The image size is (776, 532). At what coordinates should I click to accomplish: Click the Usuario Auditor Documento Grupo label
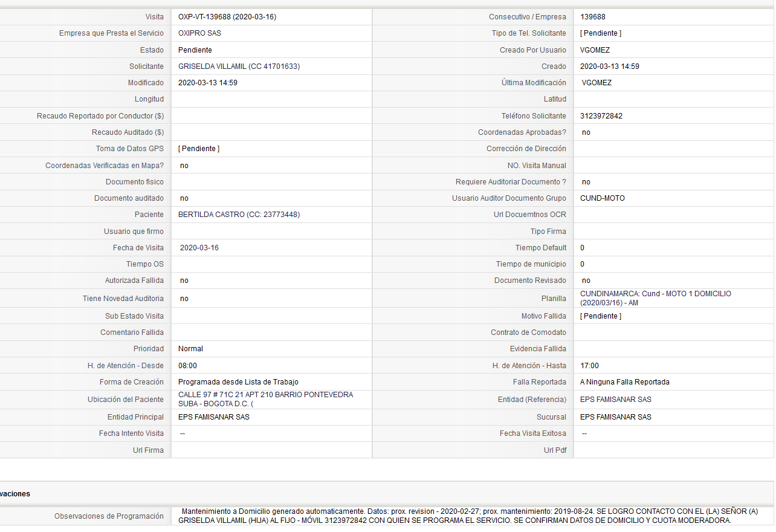(x=509, y=198)
